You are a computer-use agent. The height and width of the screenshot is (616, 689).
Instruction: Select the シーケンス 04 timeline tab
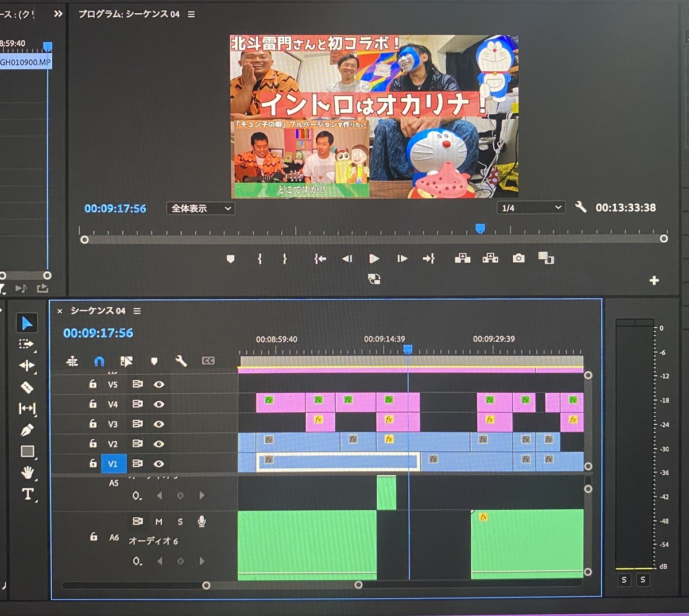click(98, 311)
